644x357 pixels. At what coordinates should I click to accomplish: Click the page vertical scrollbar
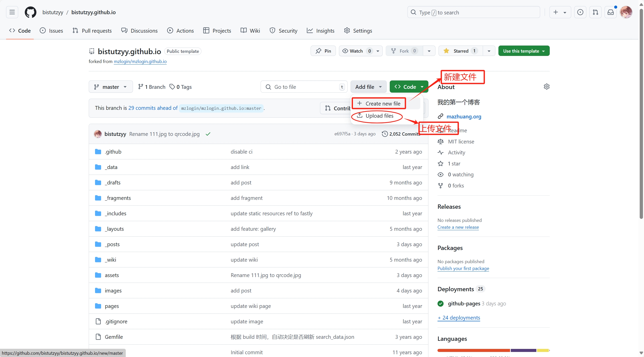click(641, 114)
